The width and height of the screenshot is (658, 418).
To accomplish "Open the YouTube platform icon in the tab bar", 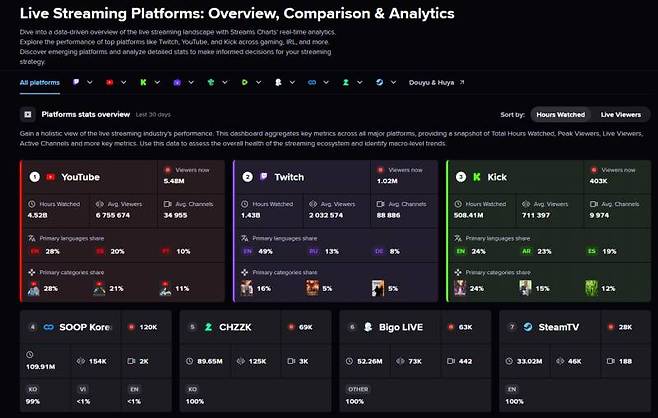I will point(110,82).
